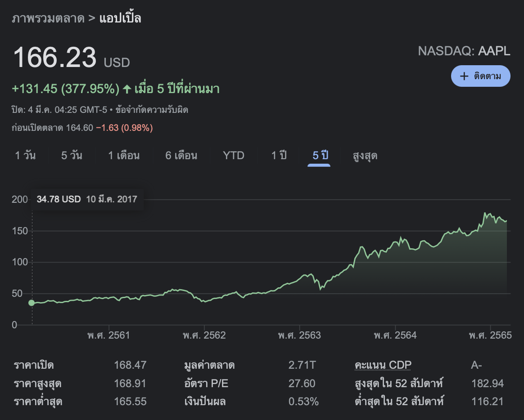
Task: Select the 1 วัน time range tab
Action: tap(25, 156)
